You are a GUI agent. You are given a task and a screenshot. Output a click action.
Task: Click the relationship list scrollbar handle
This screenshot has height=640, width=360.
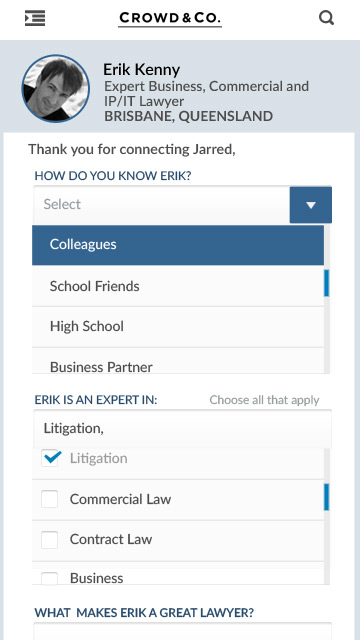(327, 283)
